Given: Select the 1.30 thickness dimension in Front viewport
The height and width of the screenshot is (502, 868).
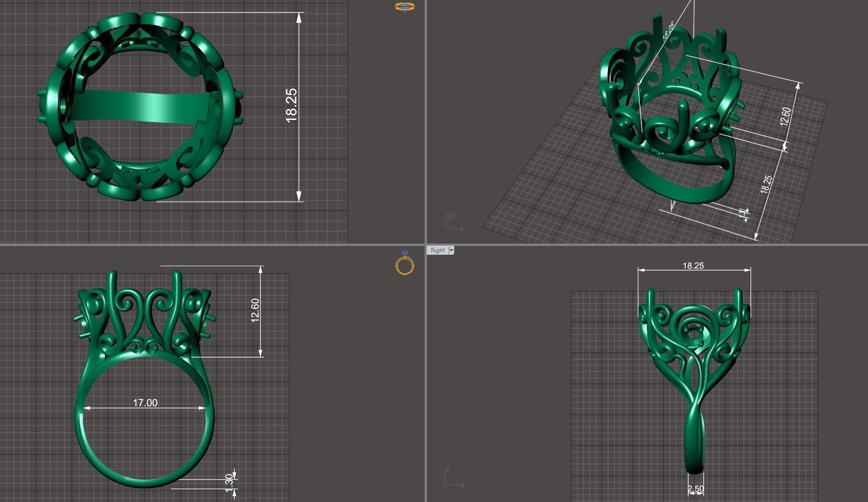Looking at the screenshot, I should tap(229, 483).
